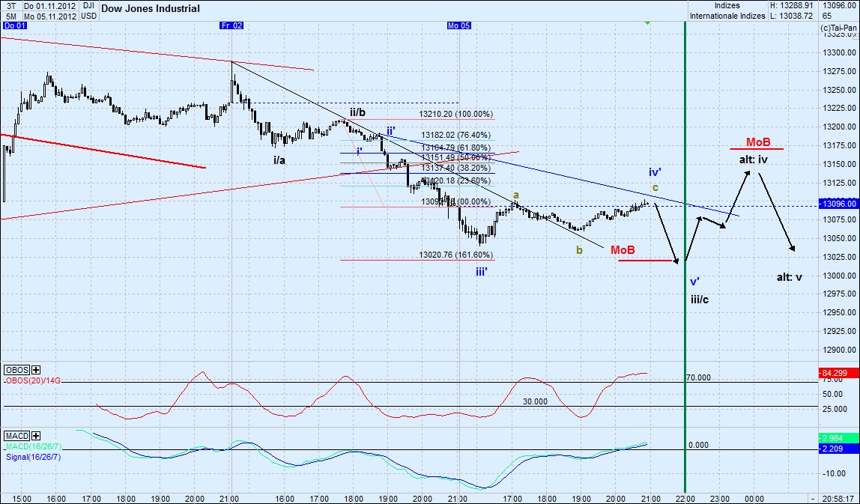Open the OBOS indicator settings plus icon

(x=36, y=370)
